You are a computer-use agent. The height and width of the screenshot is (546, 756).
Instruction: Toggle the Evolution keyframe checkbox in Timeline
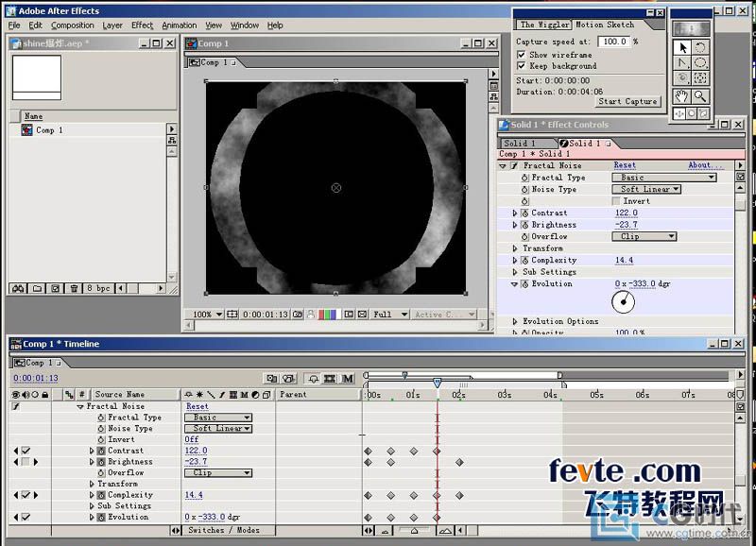26,517
